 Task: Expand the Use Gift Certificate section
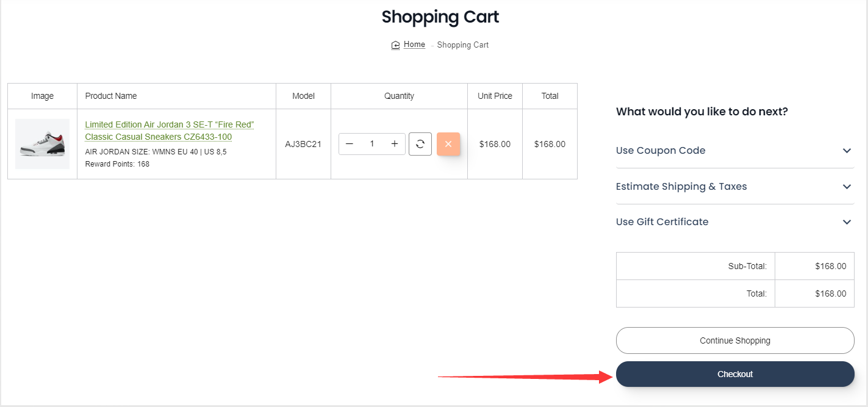tap(735, 222)
